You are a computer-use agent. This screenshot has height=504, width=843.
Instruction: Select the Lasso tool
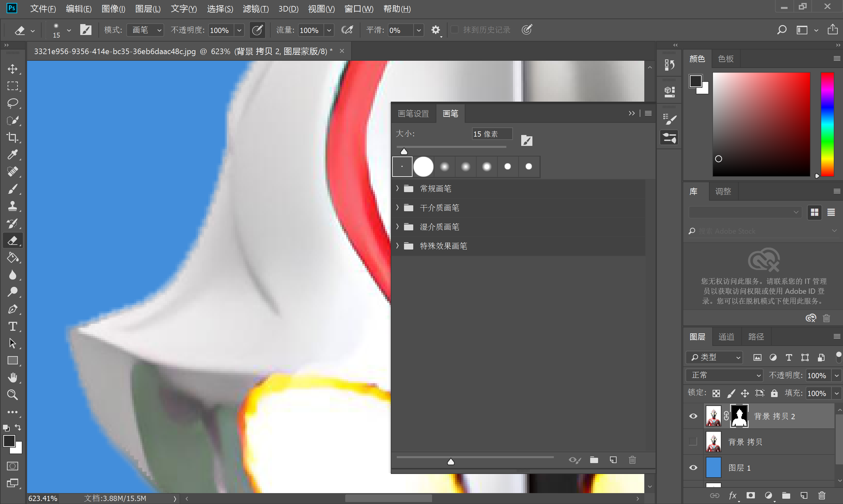tap(13, 103)
